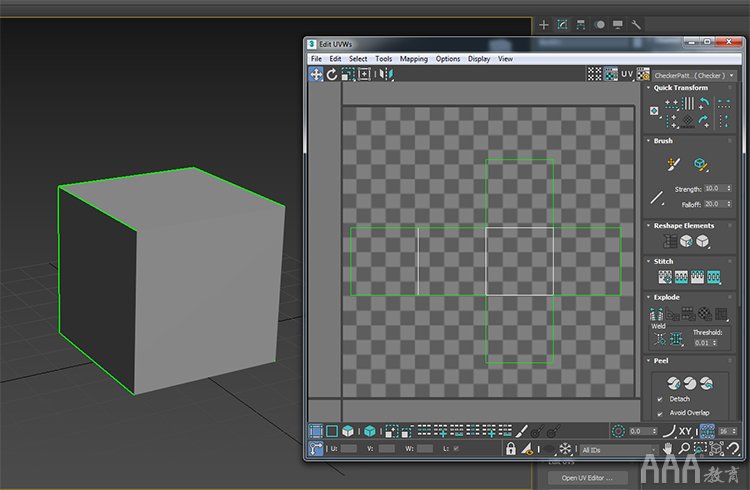This screenshot has width=750, height=490.
Task: Select the Move UV tool
Action: (316, 74)
